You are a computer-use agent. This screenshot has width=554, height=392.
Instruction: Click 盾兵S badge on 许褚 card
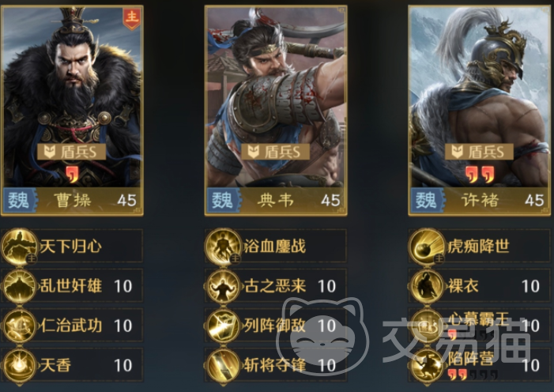[479, 152]
